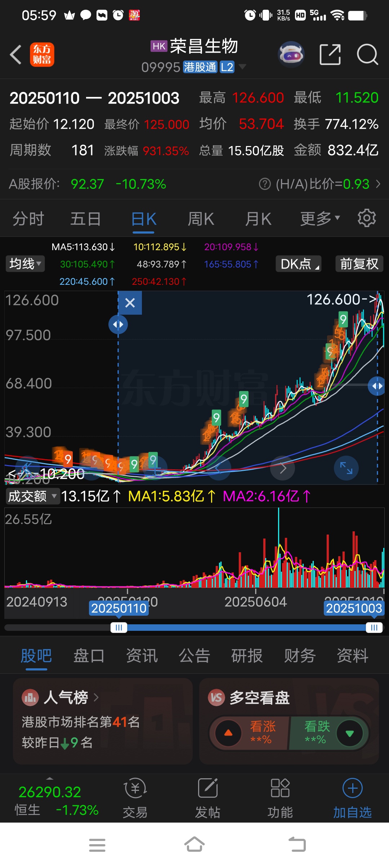Open the 资料 tab
The height and width of the screenshot is (868, 389).
pos(353,656)
